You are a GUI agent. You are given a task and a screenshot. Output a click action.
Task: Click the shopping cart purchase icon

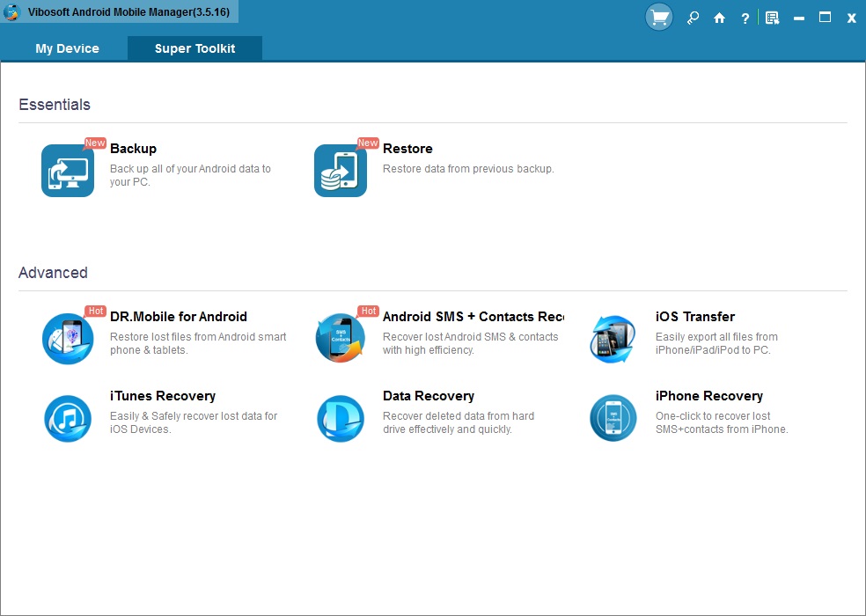pyautogui.click(x=659, y=17)
